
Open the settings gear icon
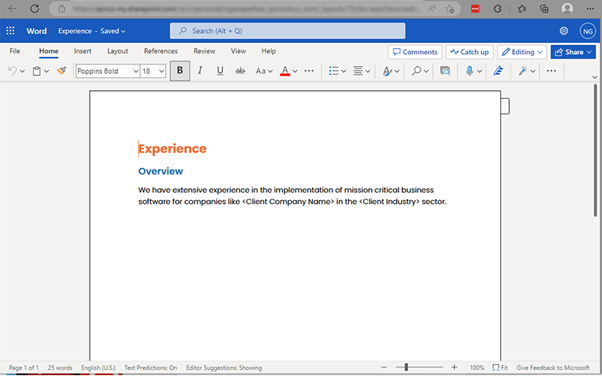pos(564,31)
